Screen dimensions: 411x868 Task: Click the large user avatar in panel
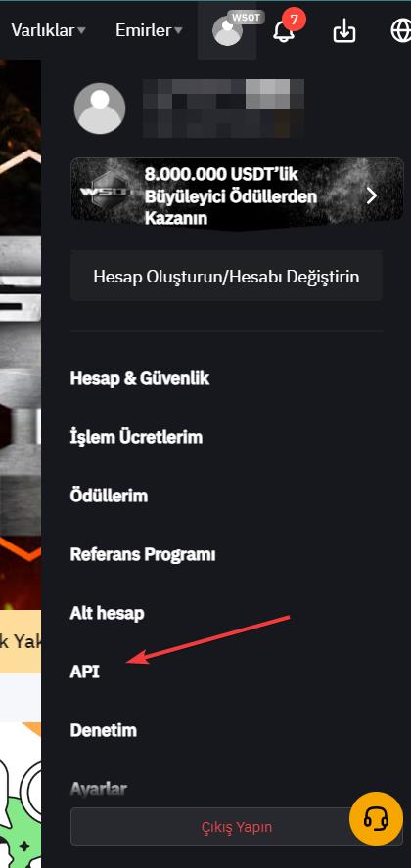(x=100, y=108)
